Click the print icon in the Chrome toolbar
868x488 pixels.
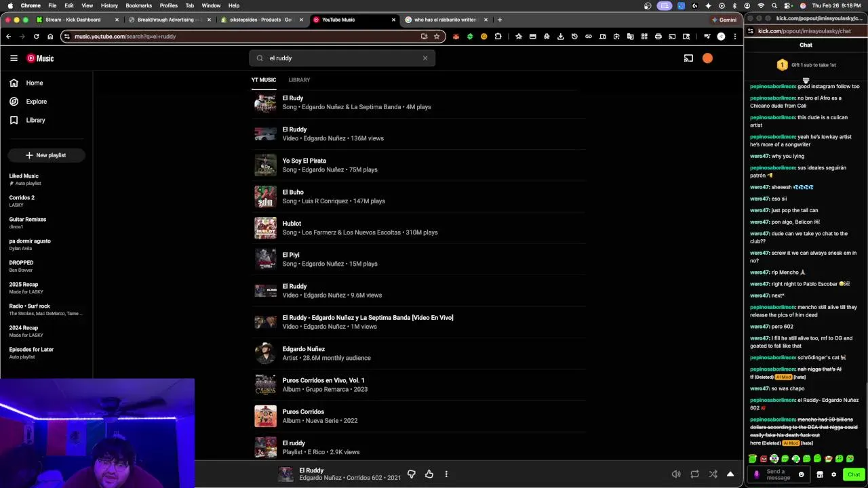pos(658,37)
